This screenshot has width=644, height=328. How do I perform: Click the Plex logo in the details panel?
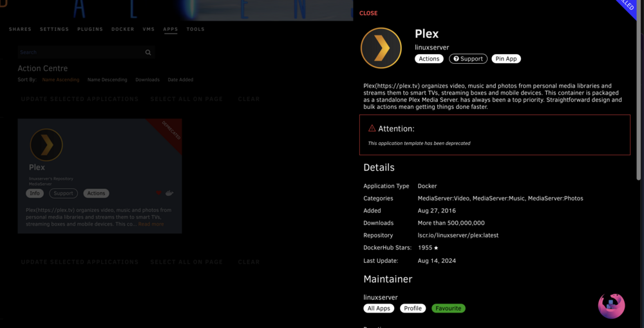[x=381, y=48]
